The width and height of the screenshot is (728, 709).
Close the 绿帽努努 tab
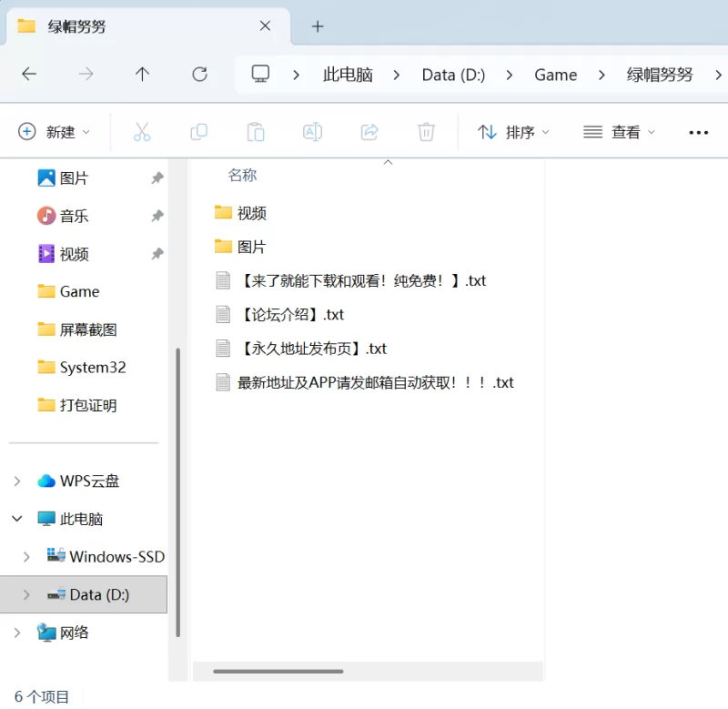coord(265,25)
